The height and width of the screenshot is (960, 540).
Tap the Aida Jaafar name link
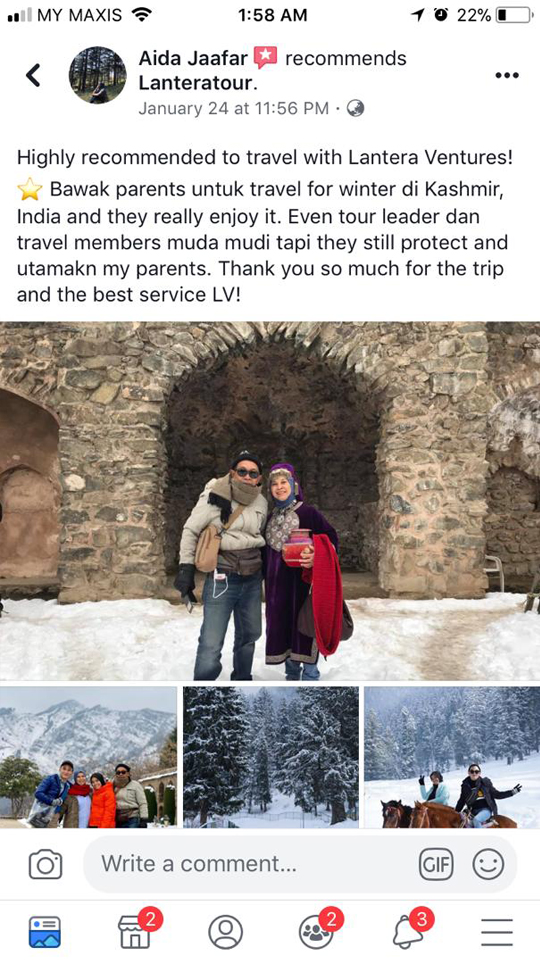tap(193, 59)
